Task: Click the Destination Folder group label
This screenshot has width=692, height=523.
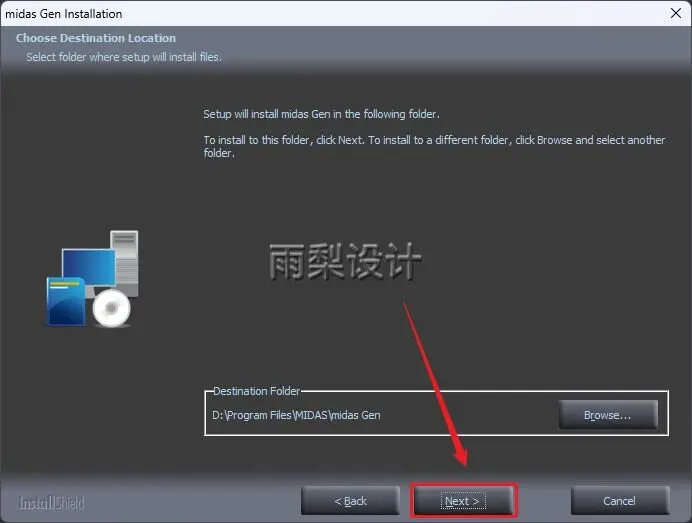Action: point(256,391)
